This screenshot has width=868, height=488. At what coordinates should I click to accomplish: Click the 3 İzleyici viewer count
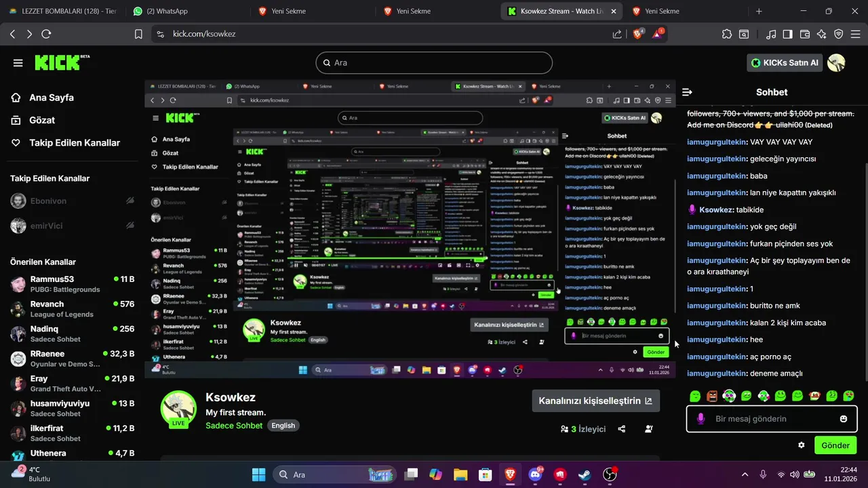(x=583, y=429)
